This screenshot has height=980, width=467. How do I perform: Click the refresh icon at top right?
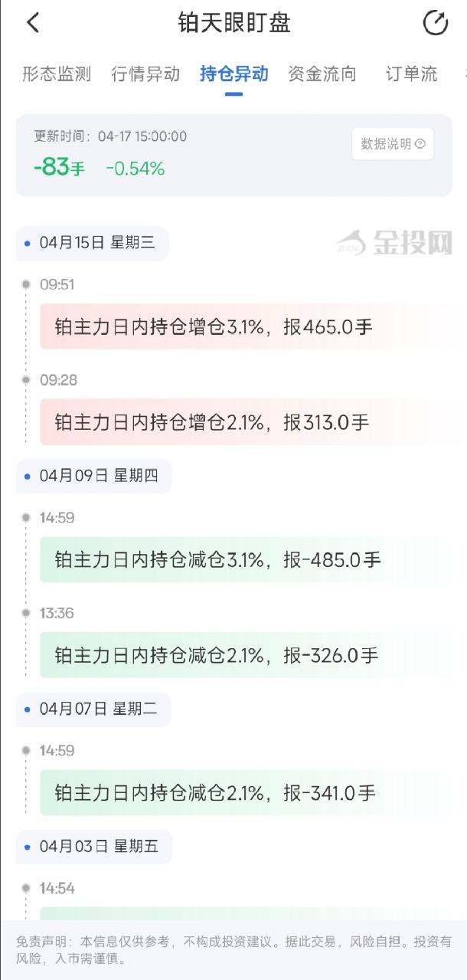pyautogui.click(x=436, y=23)
